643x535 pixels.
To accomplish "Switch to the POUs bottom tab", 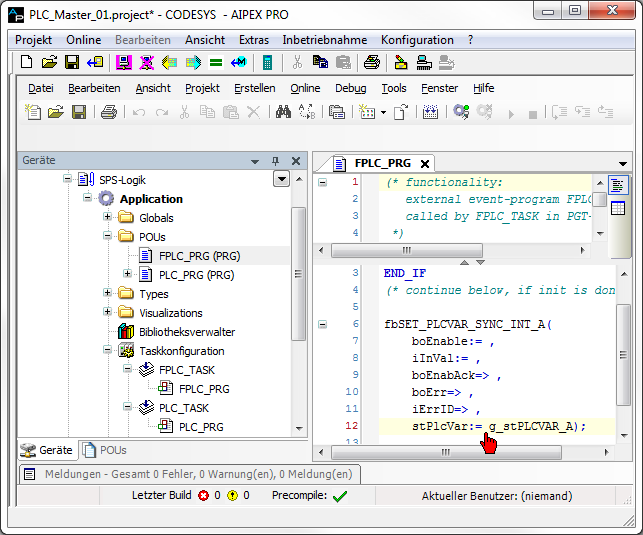I will (x=105, y=450).
